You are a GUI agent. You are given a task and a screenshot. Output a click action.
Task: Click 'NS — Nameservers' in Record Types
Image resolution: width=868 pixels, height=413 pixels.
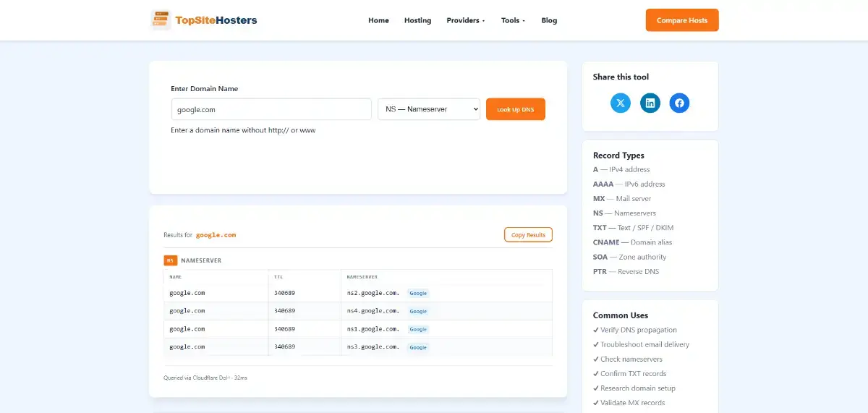[624, 213]
